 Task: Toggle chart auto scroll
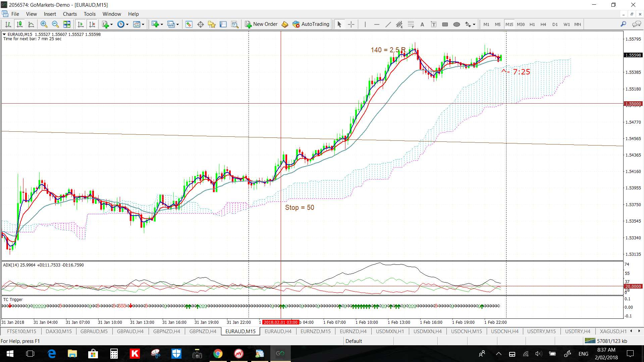coord(80,24)
